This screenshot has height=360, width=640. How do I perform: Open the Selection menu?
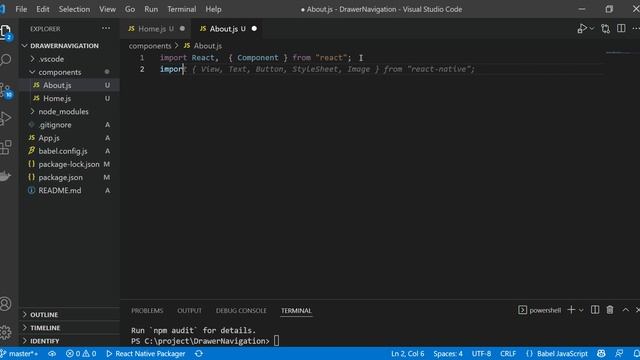pyautogui.click(x=74, y=9)
